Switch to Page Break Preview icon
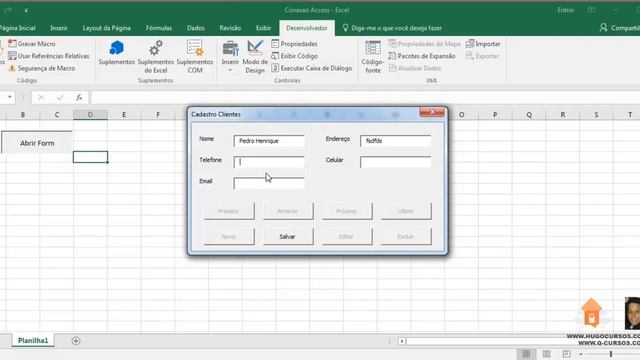 coord(567,354)
